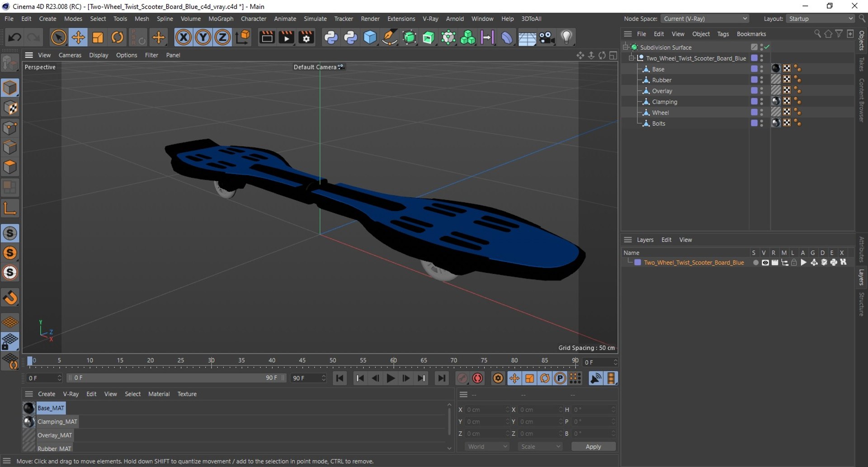
Task: Select the Move tool in toolbar
Action: 78,38
